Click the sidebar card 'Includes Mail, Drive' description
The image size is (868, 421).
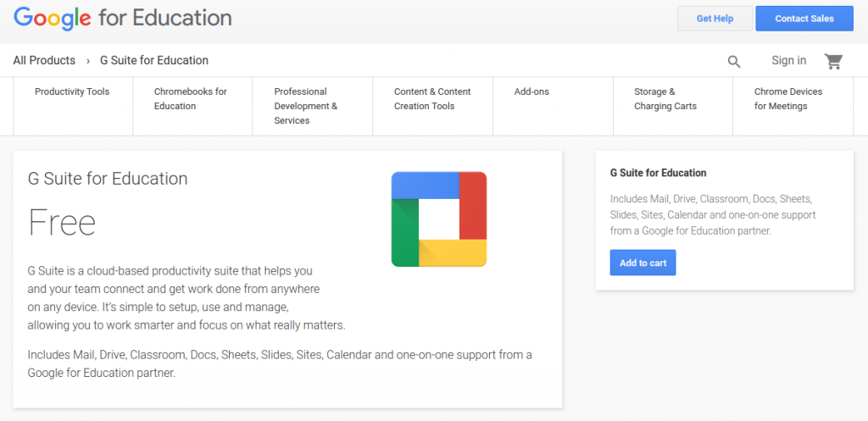pos(713,214)
